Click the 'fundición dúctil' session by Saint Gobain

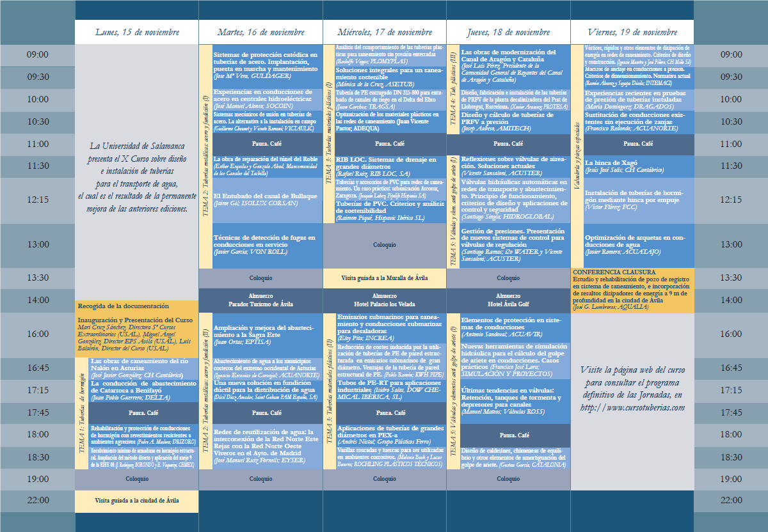[269, 391]
